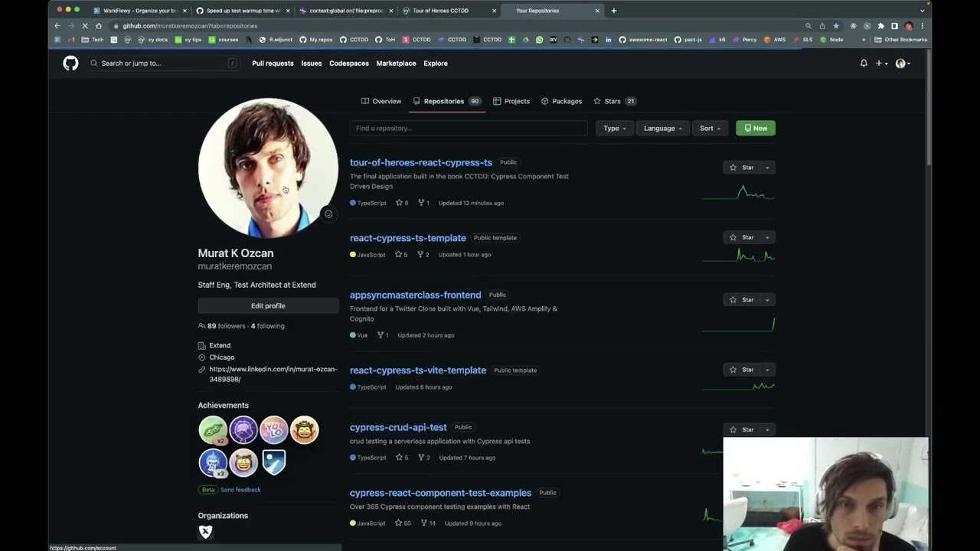The width and height of the screenshot is (980, 551).
Task: Click the browser back arrow
Action: coord(57,26)
